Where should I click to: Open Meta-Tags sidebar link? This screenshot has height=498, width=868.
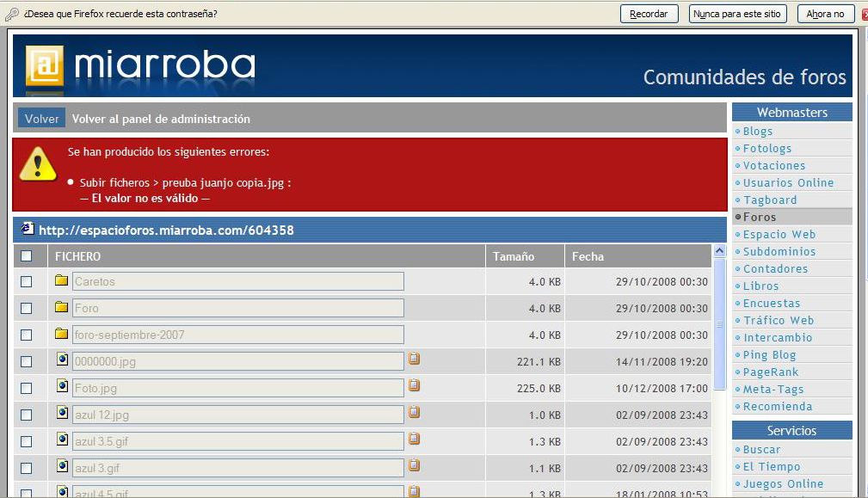click(x=773, y=389)
